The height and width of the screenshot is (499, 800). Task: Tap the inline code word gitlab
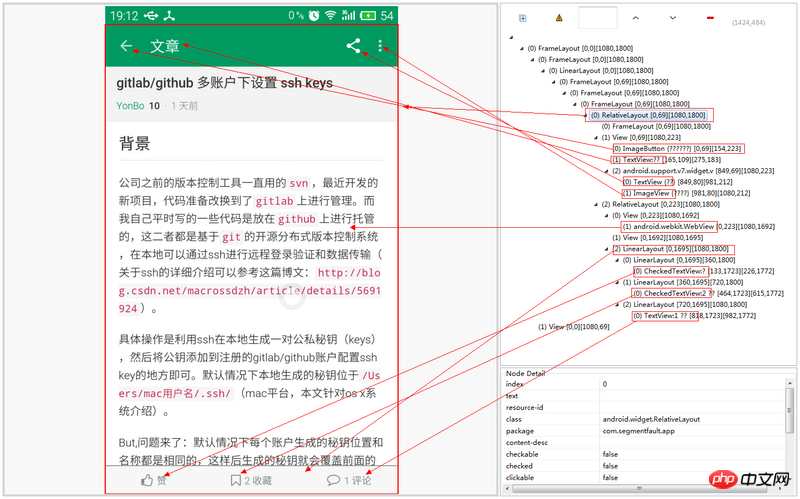[274, 201]
